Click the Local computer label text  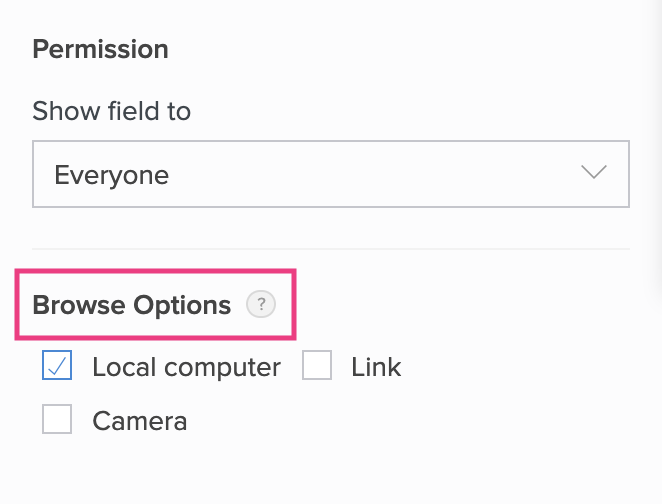coord(186,367)
